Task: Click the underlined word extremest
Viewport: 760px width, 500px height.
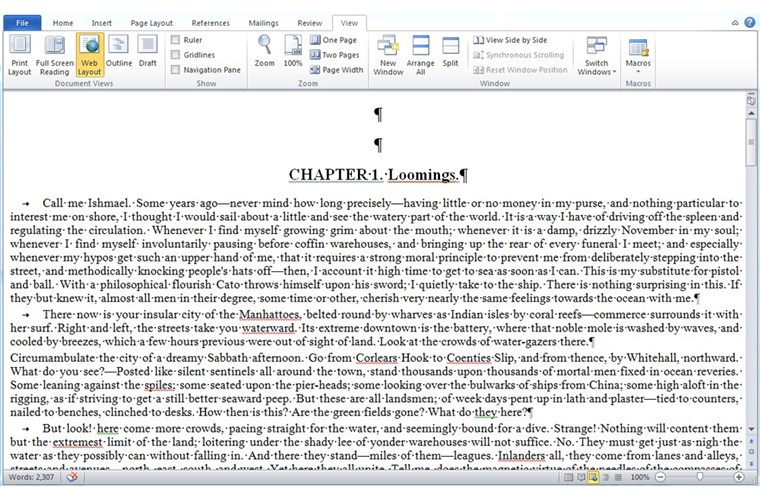Action: click(x=77, y=442)
